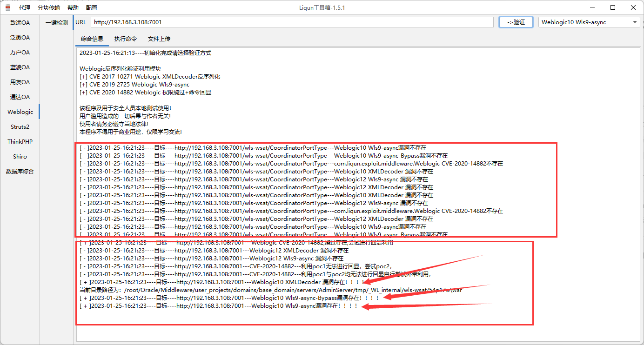Switch to the 一键检测 tab

pos(57,22)
